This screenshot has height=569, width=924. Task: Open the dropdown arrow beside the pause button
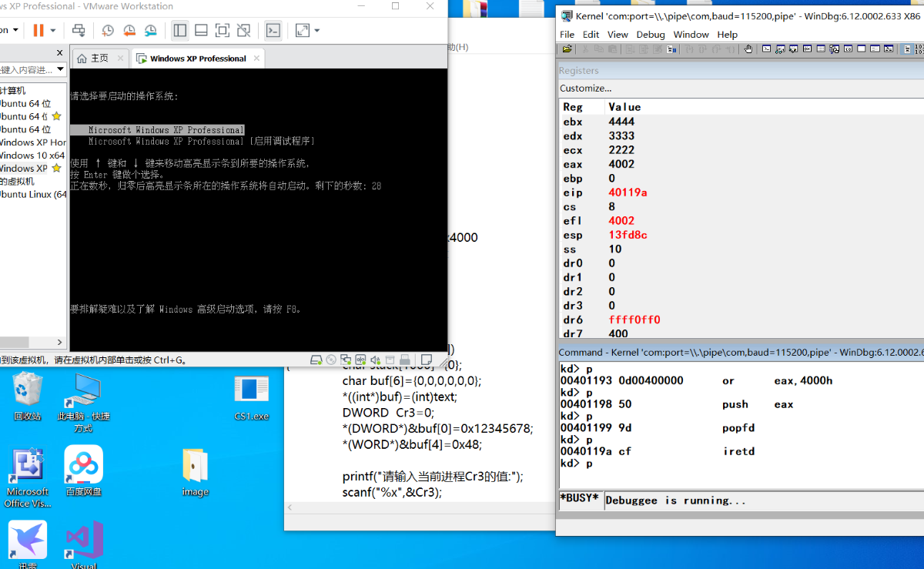(53, 31)
